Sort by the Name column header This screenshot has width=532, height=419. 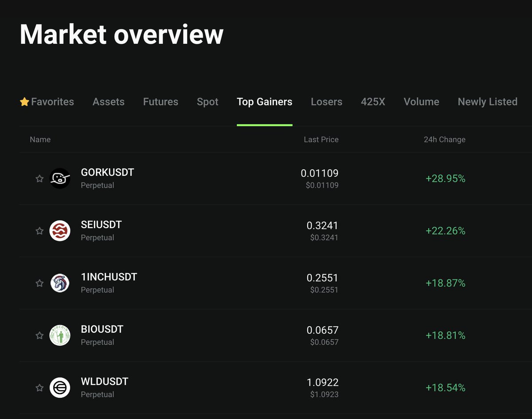tap(40, 140)
